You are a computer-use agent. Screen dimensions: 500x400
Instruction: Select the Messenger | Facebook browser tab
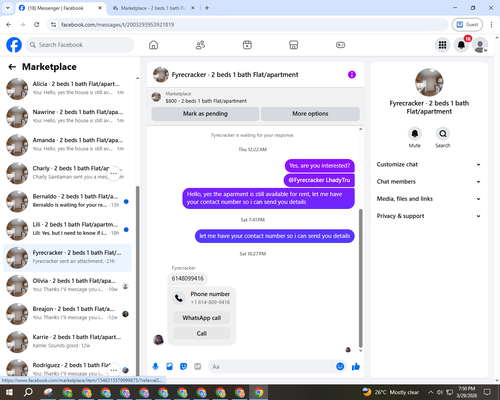[61, 8]
